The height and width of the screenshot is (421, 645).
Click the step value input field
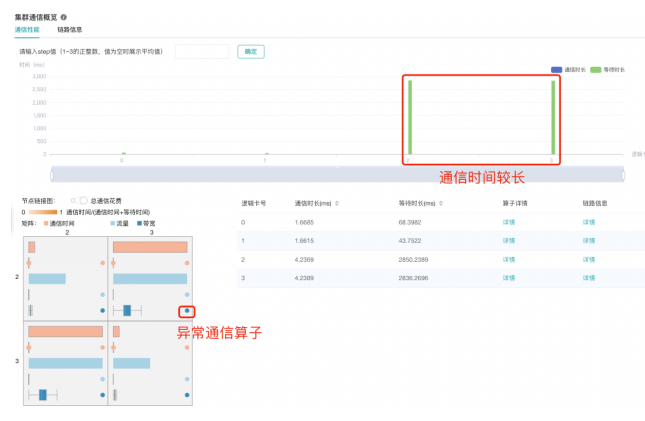[x=202, y=52]
